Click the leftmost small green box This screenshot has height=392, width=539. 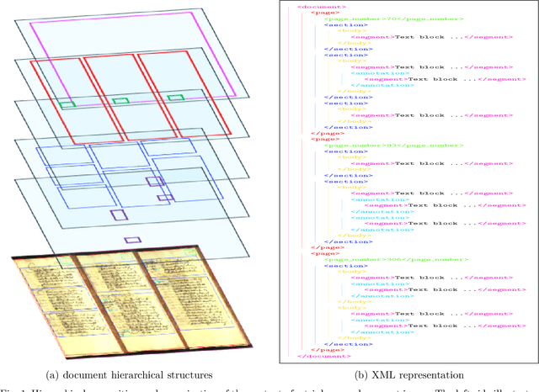67,105
